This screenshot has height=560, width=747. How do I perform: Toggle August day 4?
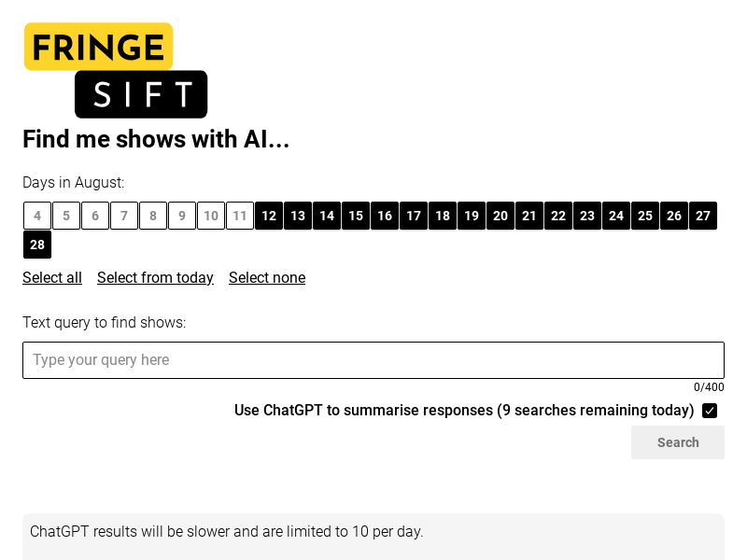pos(37,216)
